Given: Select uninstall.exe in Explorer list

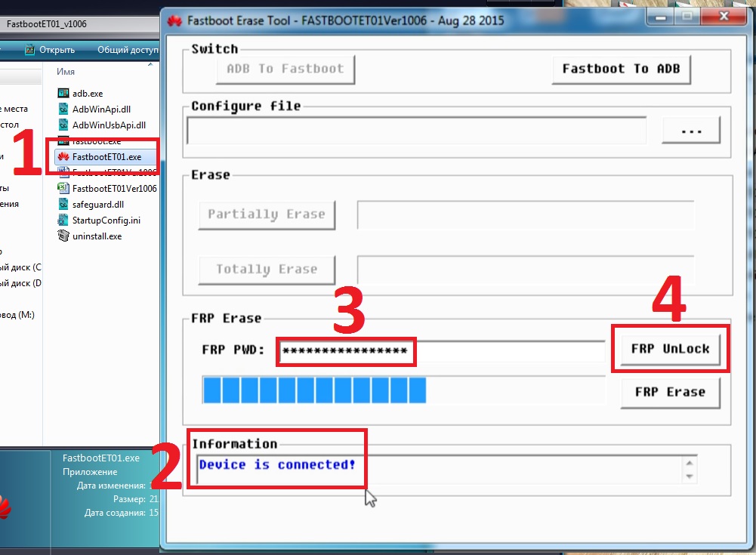Looking at the screenshot, I should [97, 236].
